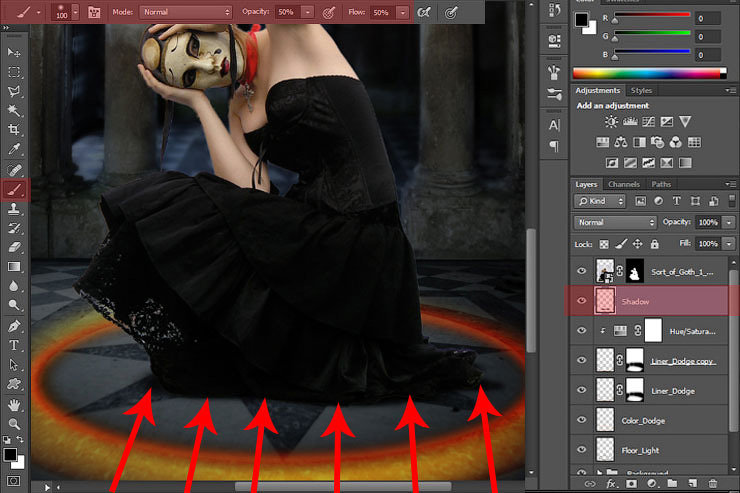Open the layer blend mode dropdown
Image resolution: width=740 pixels, height=493 pixels.
pyautogui.click(x=614, y=221)
